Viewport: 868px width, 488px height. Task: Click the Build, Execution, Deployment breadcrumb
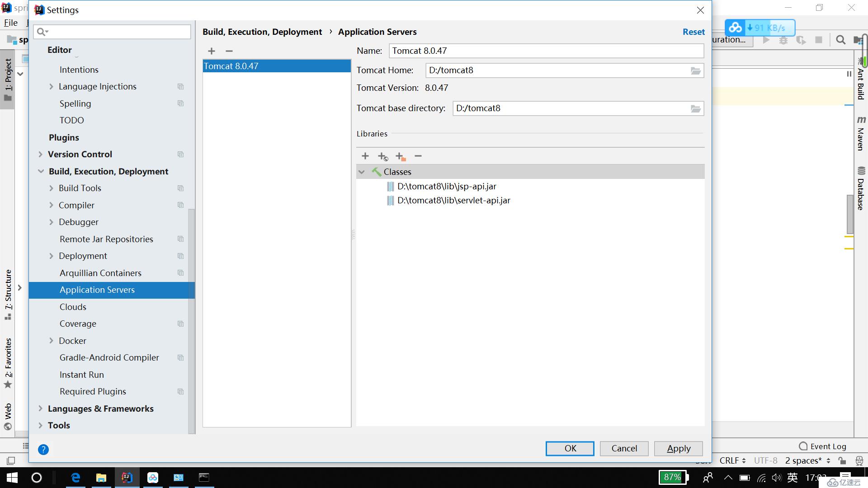(262, 32)
